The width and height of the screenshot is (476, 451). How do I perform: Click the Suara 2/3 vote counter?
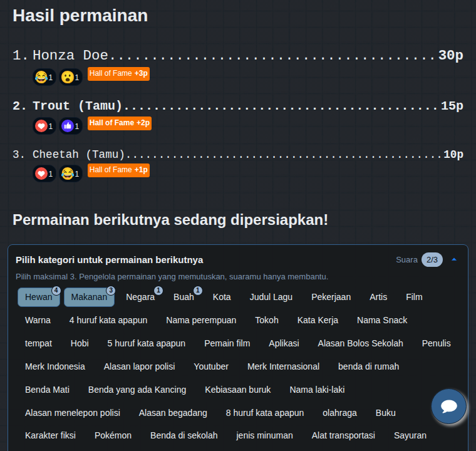pos(432,260)
